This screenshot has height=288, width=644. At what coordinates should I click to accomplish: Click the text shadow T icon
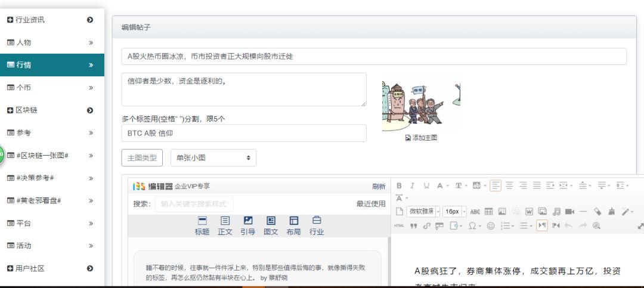click(x=459, y=185)
